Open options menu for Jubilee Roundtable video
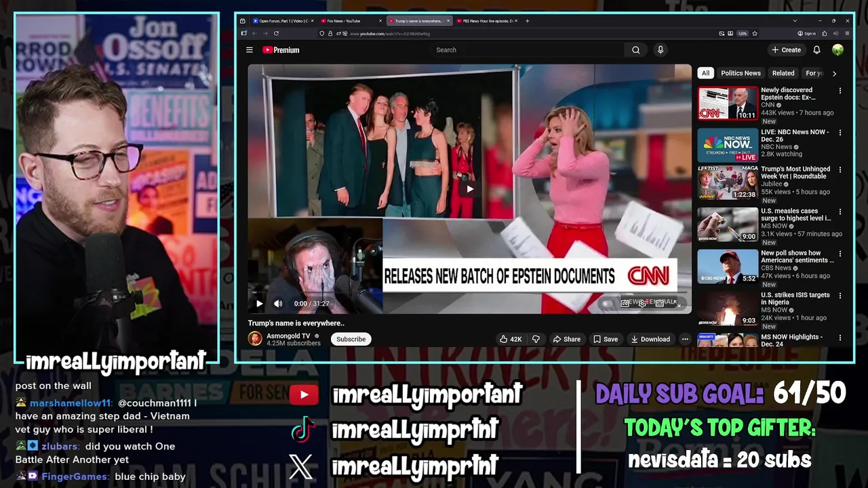868x488 pixels. pos(840,170)
